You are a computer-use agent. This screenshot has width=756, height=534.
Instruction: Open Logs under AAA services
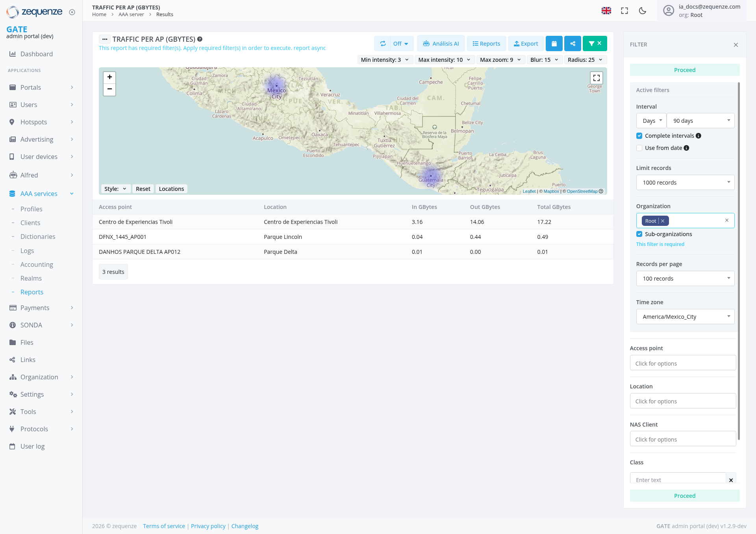[27, 251]
